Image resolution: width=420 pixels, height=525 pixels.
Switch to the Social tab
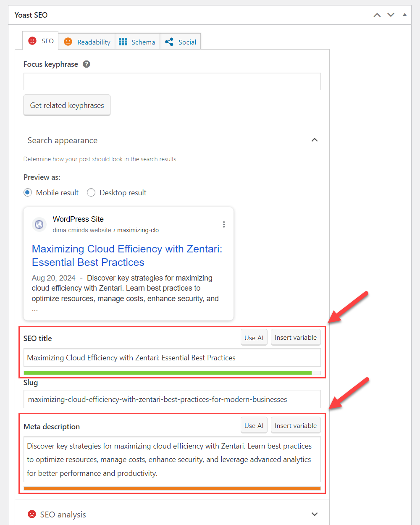coord(181,42)
